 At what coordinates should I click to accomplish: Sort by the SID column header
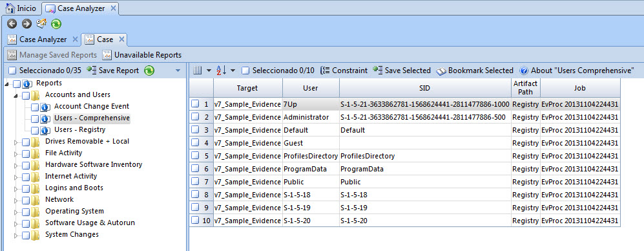pos(425,88)
